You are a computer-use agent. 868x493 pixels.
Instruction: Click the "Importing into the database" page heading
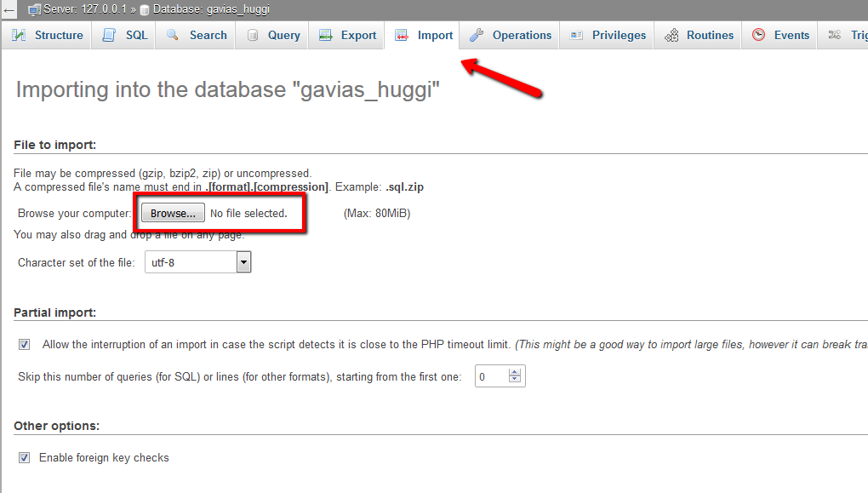pyautogui.click(x=227, y=89)
